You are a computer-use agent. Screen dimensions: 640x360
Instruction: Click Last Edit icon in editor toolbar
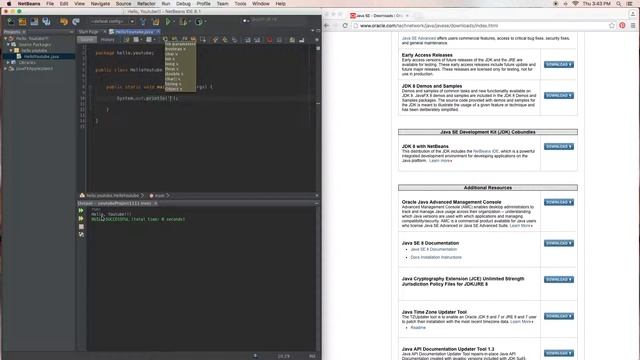click(x=127, y=40)
